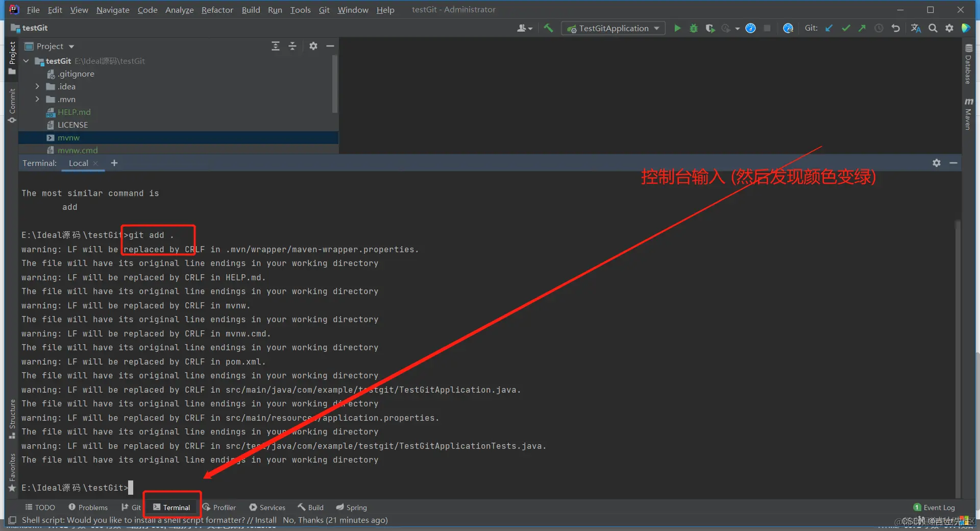Run with Coverage icon in toolbar

710,28
